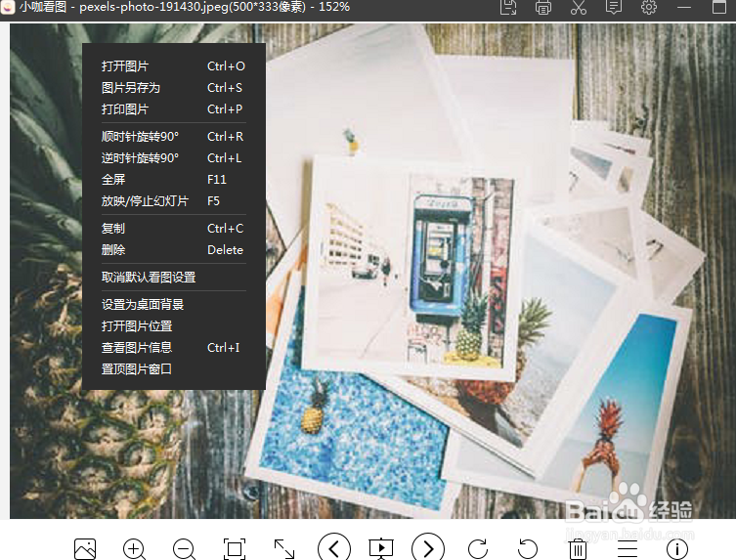The width and height of the screenshot is (736, 560).
Task: Maximize the 小咖看图 window
Action: [x=719, y=7]
